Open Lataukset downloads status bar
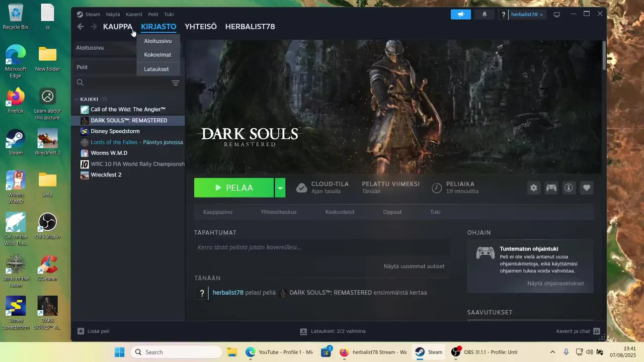Screen dimensions: 644x362 (x=333, y=331)
